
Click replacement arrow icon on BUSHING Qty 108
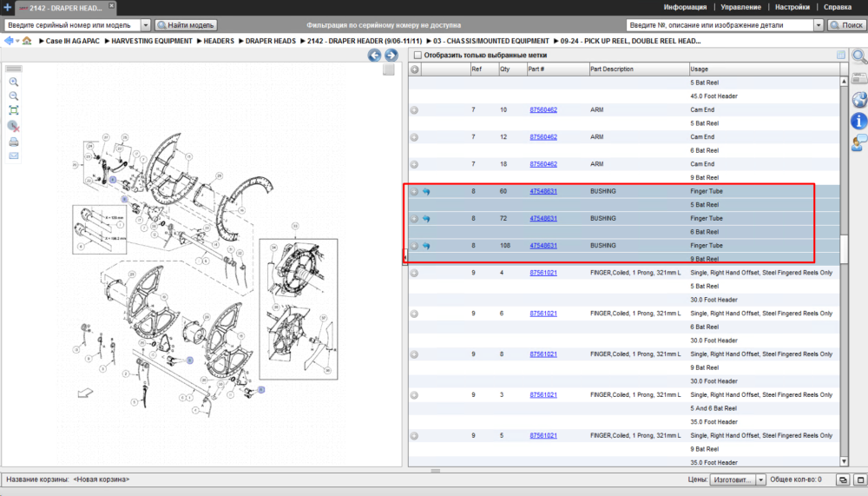coord(426,246)
